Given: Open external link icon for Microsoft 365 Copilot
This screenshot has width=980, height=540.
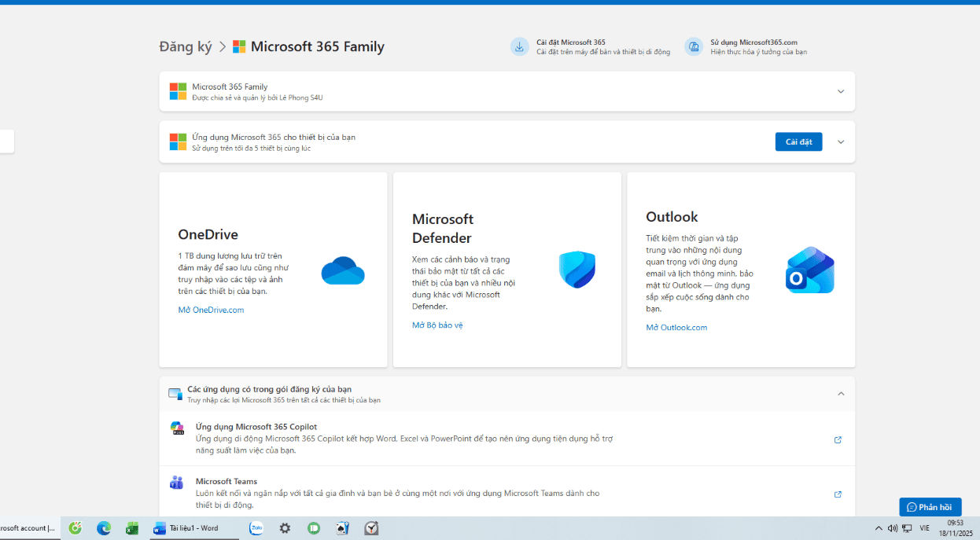Looking at the screenshot, I should [x=838, y=440].
